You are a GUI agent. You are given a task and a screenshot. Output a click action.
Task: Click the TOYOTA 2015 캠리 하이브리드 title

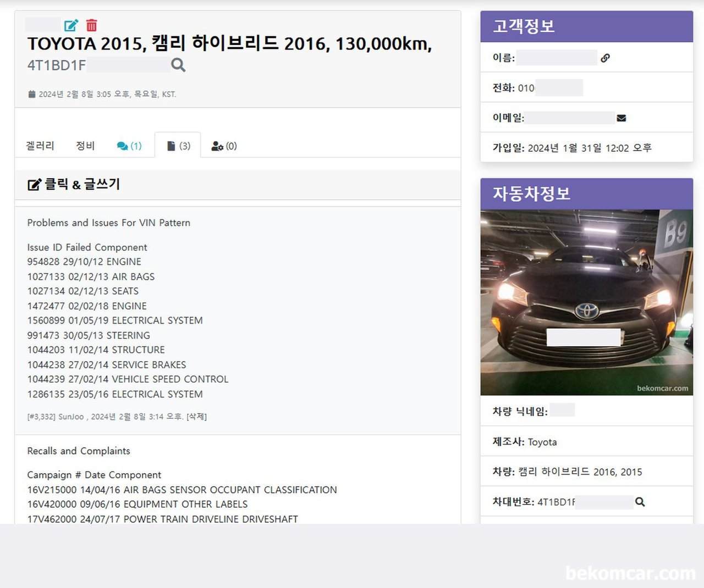tap(229, 43)
